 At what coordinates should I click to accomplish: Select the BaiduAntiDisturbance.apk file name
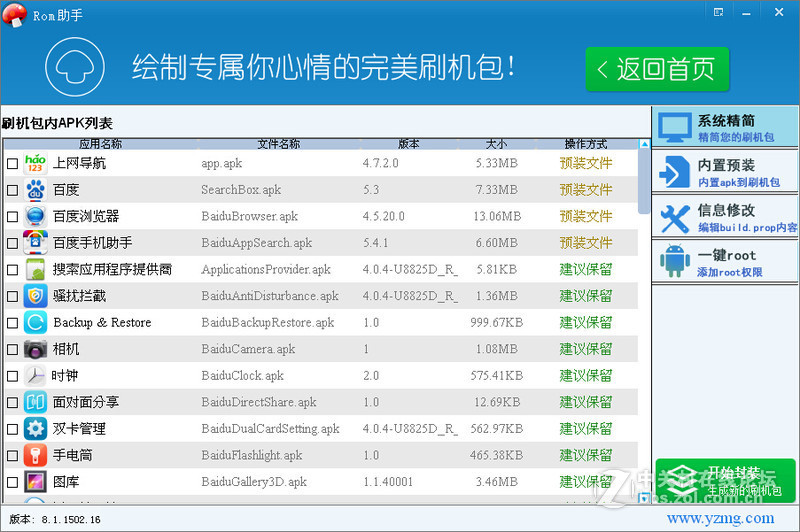(270, 296)
